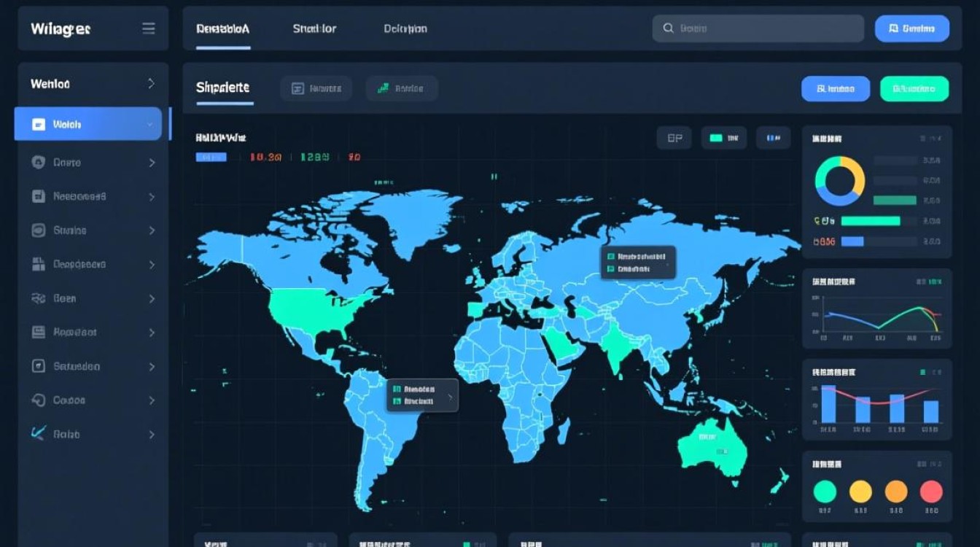980x547 pixels.
Task: Click the grid blocks icon in the sidebar
Action: pyautogui.click(x=39, y=264)
